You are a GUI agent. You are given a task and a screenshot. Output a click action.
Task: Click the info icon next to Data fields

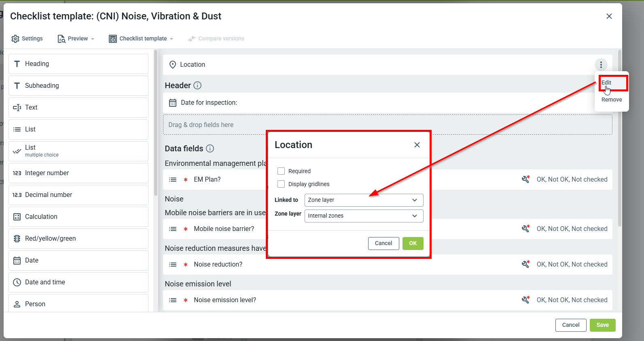tap(210, 148)
